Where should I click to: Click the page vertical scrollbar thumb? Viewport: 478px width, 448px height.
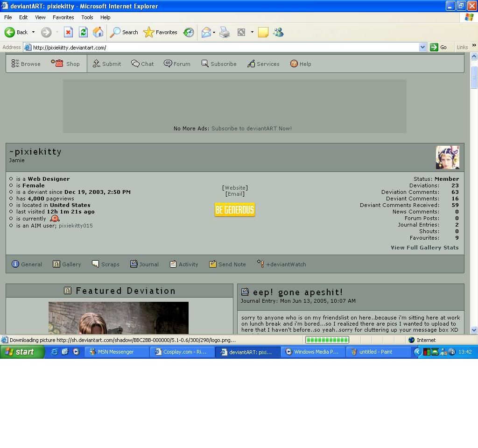(x=474, y=77)
